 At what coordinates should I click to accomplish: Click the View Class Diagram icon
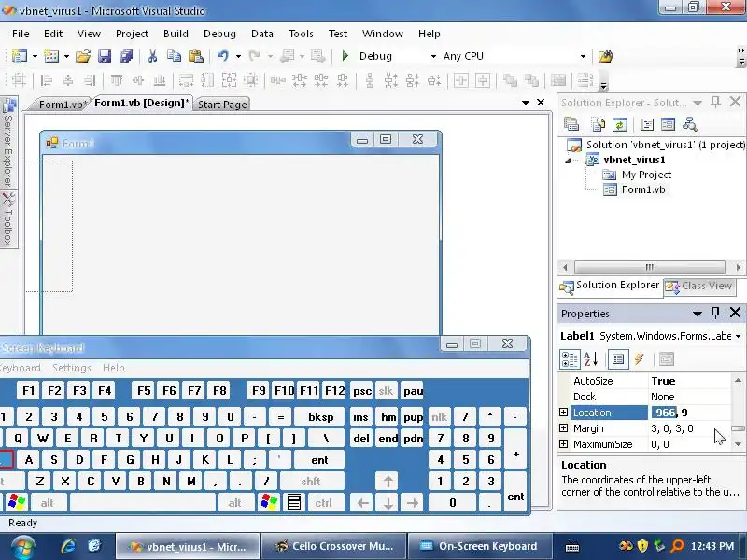[689, 125]
